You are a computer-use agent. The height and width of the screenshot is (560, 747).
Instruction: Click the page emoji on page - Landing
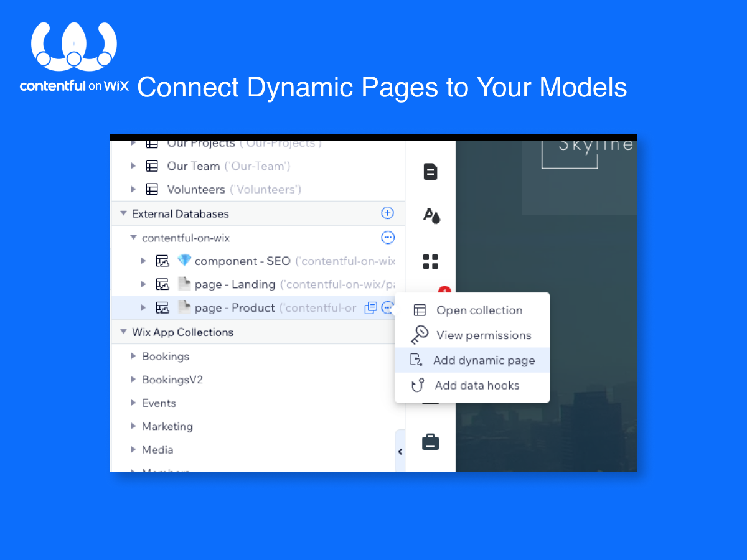(x=184, y=284)
